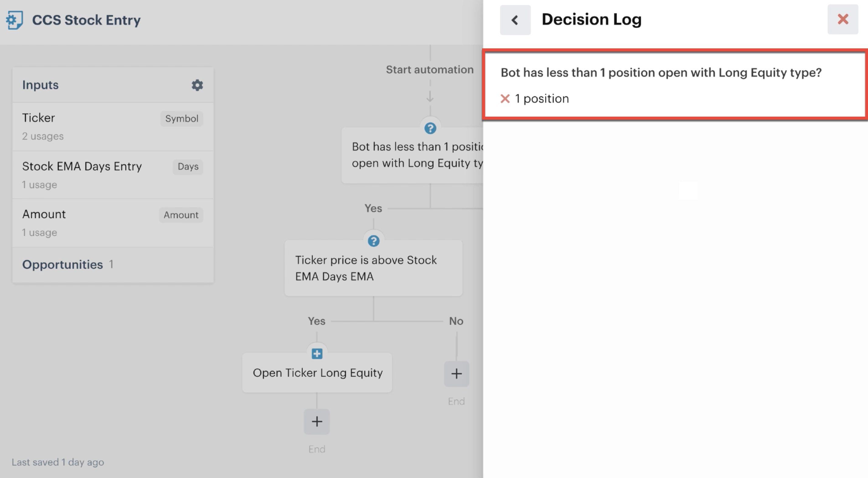Image resolution: width=868 pixels, height=478 pixels.
Task: Click the Decision Log heading
Action: (592, 19)
